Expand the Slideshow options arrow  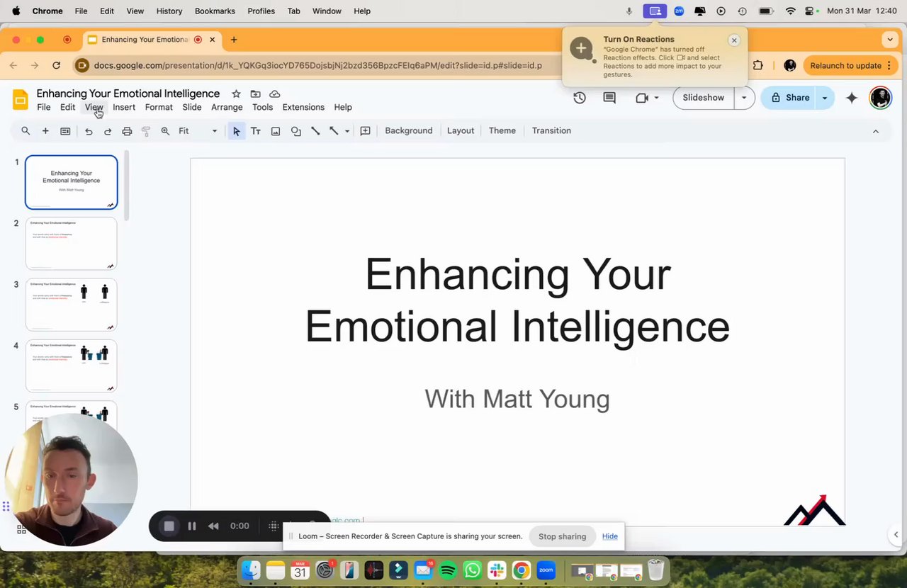coord(744,98)
